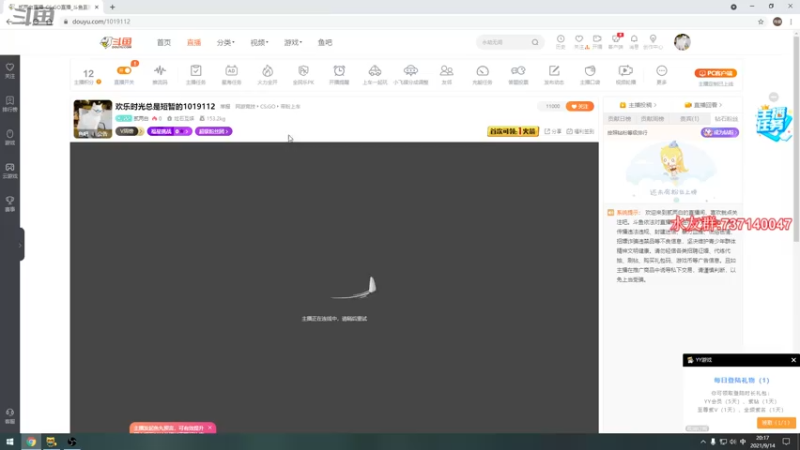Click the orange 关注 follow button
Image resolution: width=800 pixels, height=450 pixels.
pyautogui.click(x=580, y=106)
